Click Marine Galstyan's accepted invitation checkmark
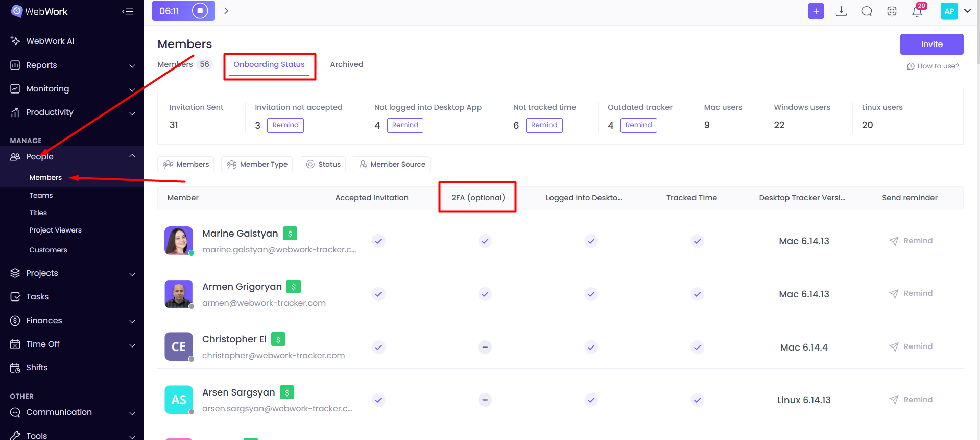 [x=378, y=241]
